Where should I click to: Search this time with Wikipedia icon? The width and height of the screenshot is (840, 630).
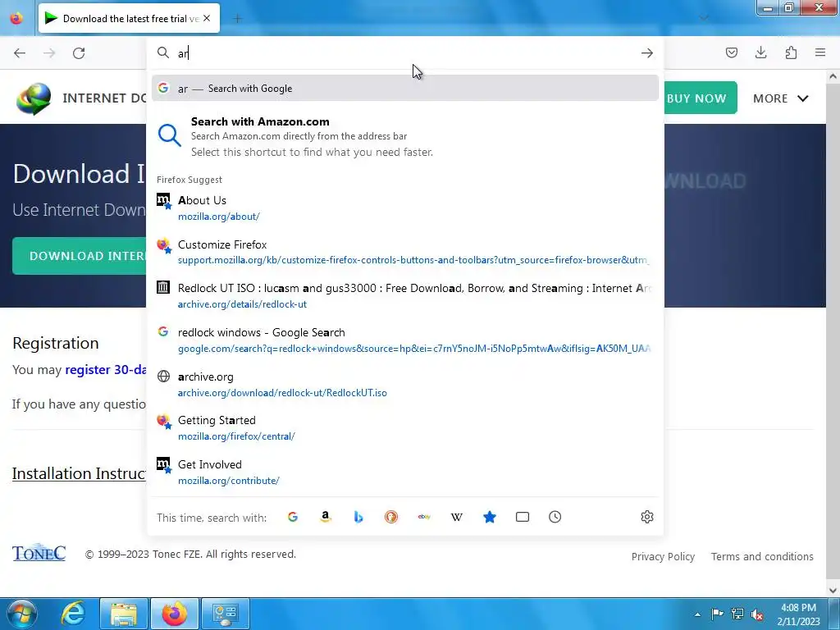click(x=456, y=517)
